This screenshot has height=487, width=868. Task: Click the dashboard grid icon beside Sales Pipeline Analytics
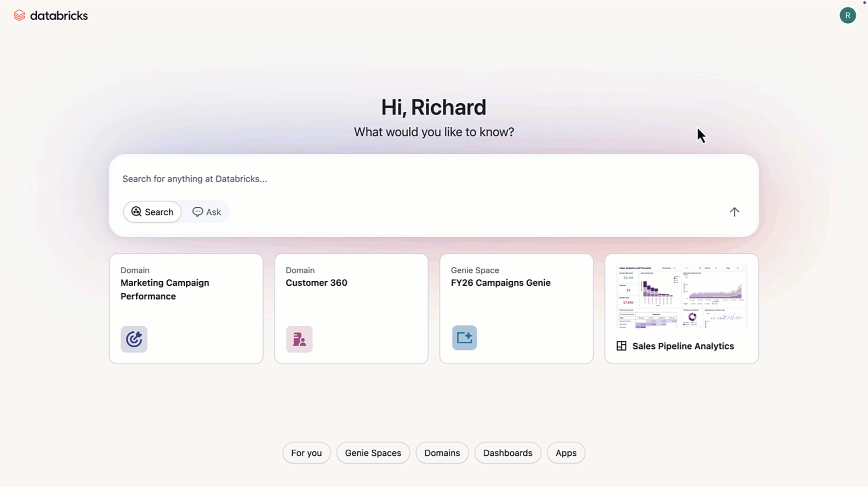point(621,346)
